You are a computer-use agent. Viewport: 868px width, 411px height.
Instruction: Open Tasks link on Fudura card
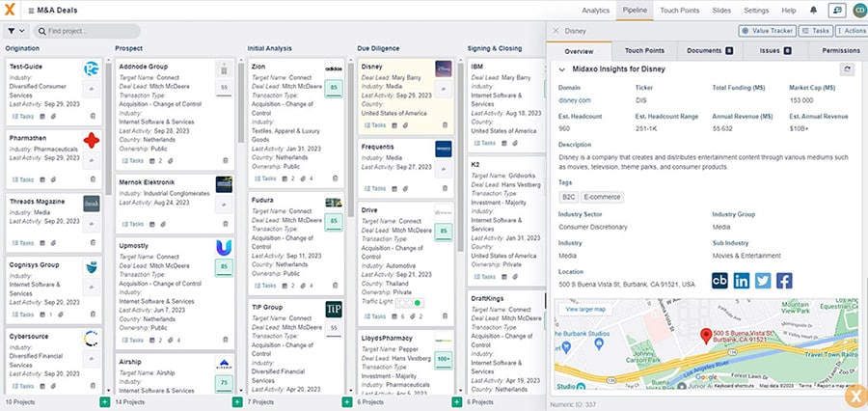click(x=265, y=286)
